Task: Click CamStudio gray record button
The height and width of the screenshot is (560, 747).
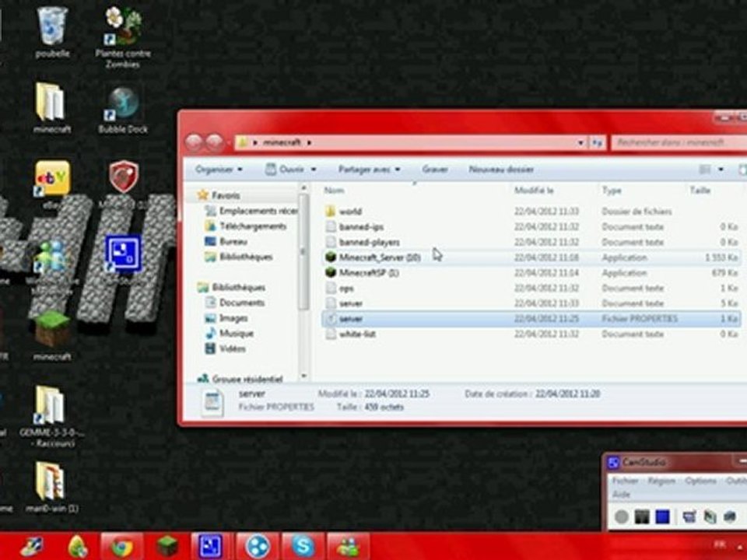Action: coord(621,516)
